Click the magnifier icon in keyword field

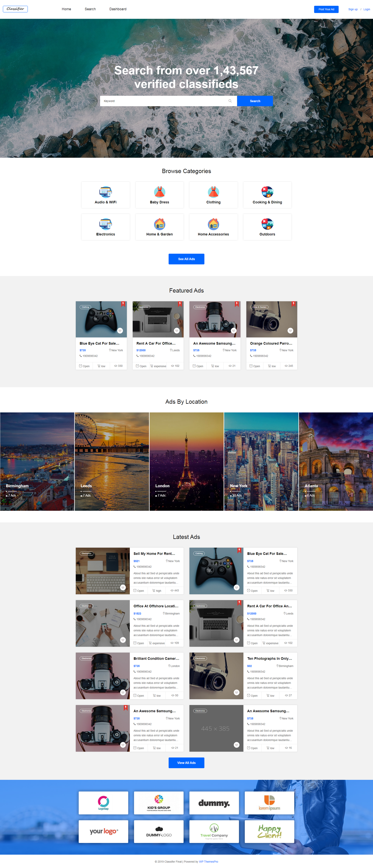[230, 101]
